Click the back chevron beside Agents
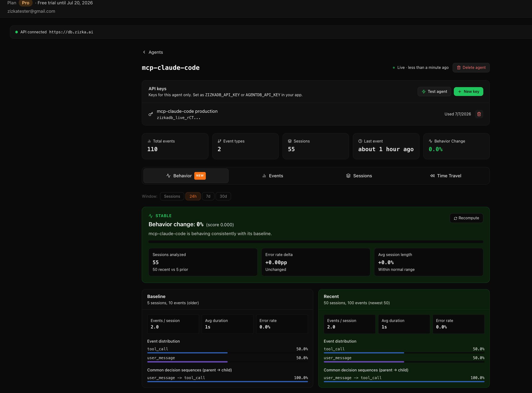 click(x=144, y=52)
